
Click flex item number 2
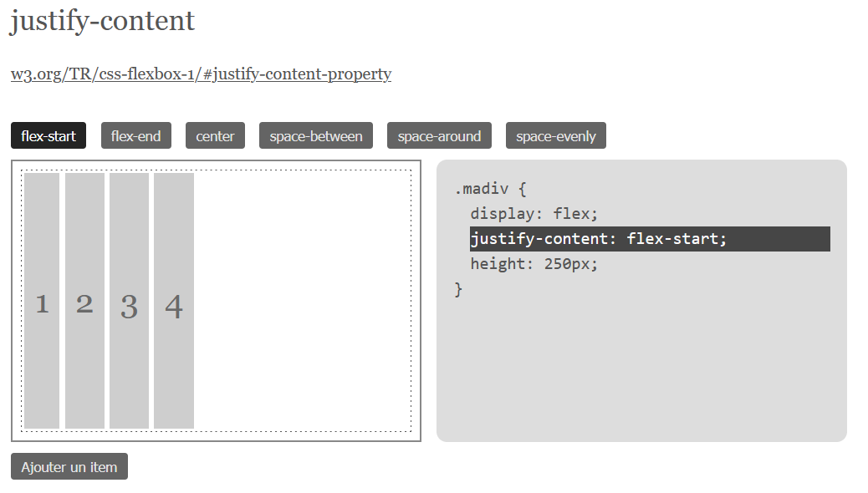[84, 301]
